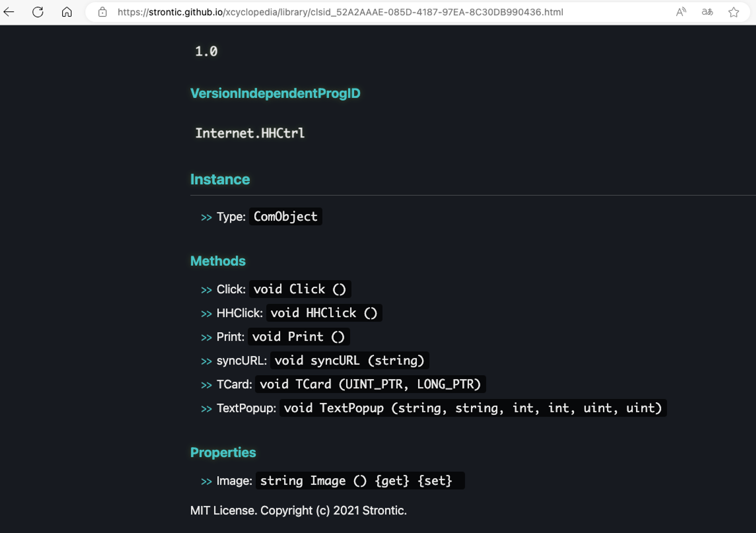Screen dimensions: 756x533
Task: Click the Internet.HHCtrl ProgID text
Action: 249,133
